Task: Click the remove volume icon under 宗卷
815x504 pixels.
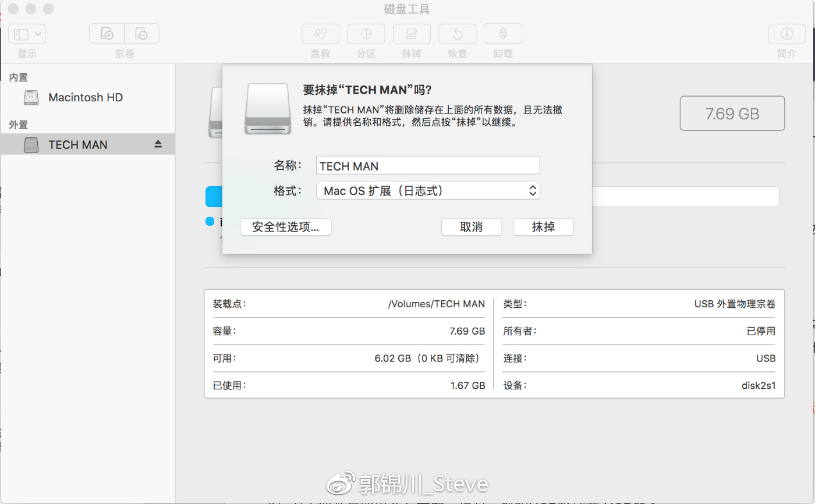Action: [141, 34]
